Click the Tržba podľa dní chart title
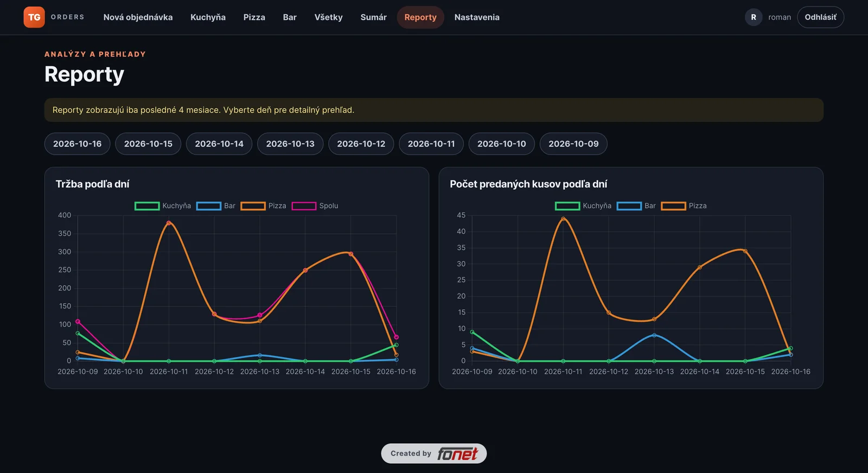868x473 pixels. 92,184
